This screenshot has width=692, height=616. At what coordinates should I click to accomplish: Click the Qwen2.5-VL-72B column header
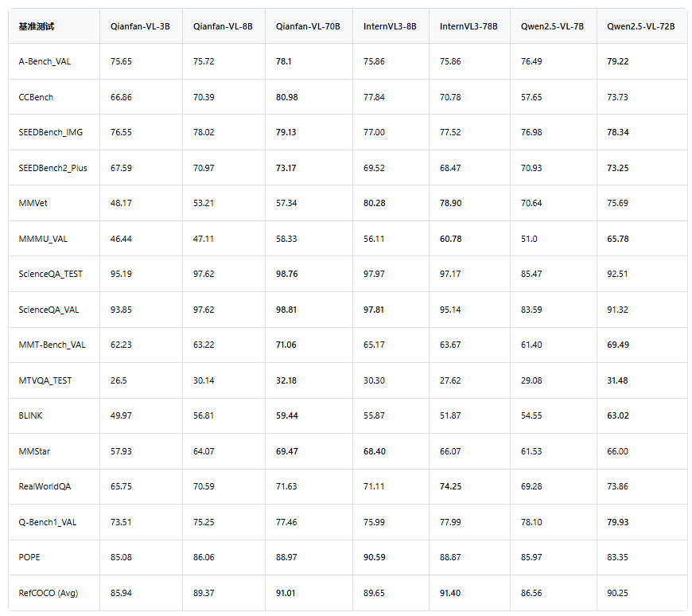coord(641,26)
